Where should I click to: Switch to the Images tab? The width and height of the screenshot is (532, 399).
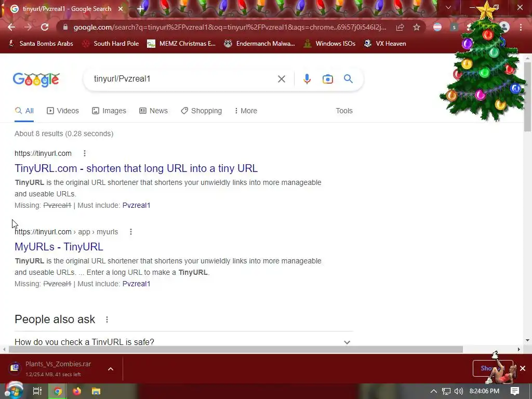point(109,111)
